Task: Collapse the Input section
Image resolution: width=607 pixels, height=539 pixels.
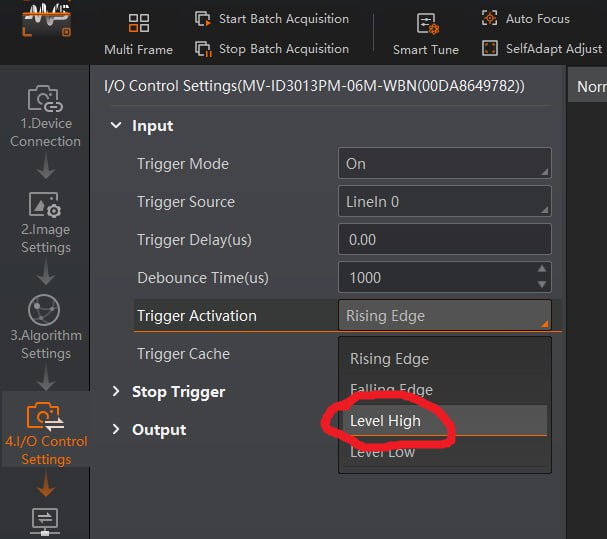Action: 117,126
